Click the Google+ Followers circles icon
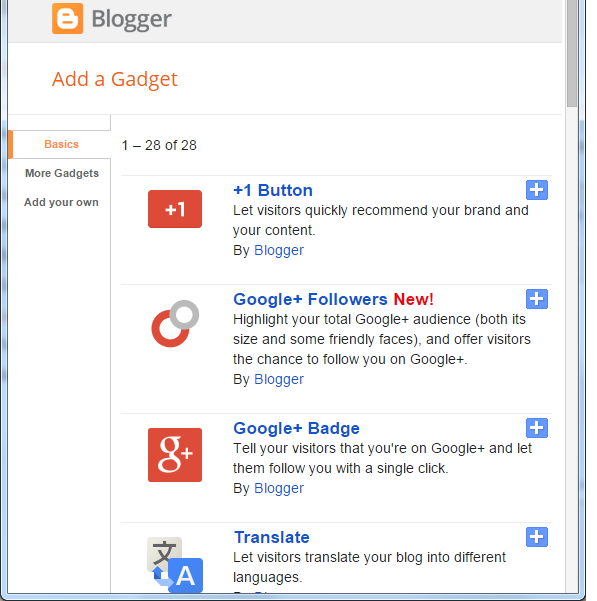The width and height of the screenshot is (597, 601). click(175, 323)
